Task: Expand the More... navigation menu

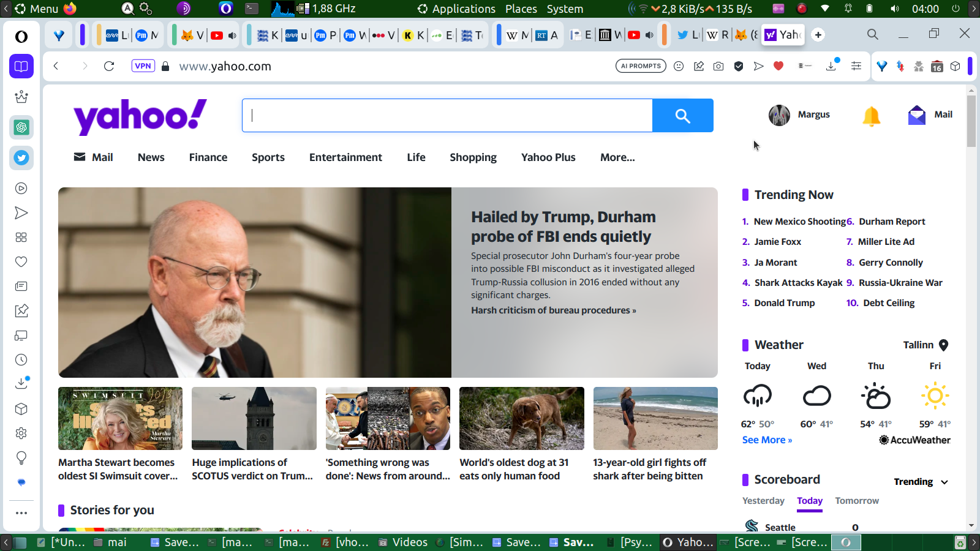Action: tap(617, 157)
